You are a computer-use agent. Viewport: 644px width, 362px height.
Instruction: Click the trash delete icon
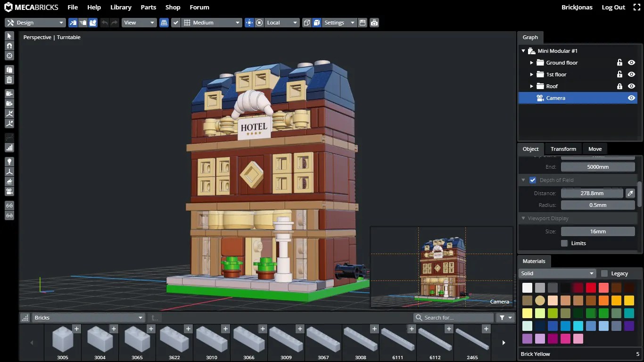coord(9,80)
